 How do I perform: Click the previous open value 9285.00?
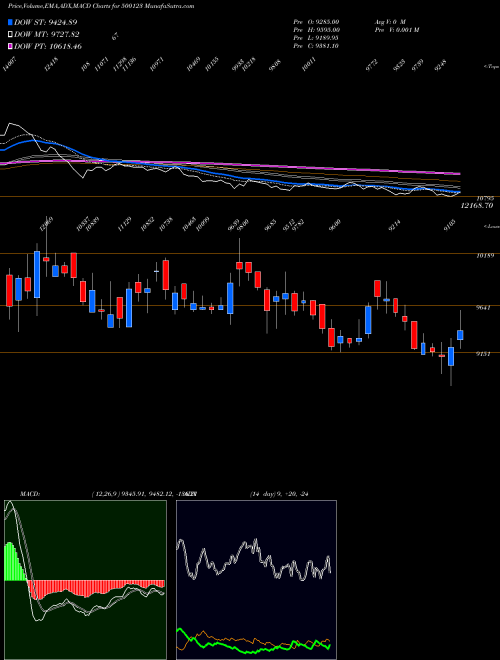327,21
